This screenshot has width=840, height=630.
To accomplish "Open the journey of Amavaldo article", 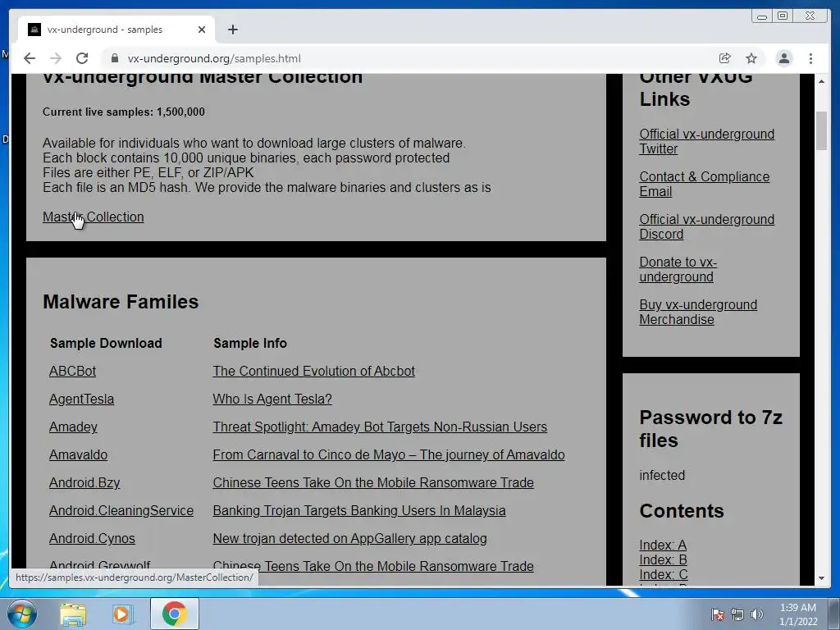I will [x=388, y=454].
